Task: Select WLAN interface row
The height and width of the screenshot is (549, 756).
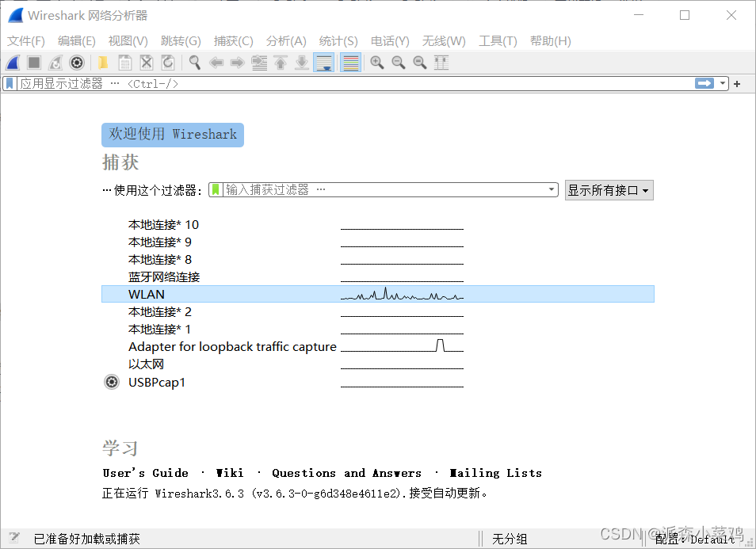Action: point(378,294)
